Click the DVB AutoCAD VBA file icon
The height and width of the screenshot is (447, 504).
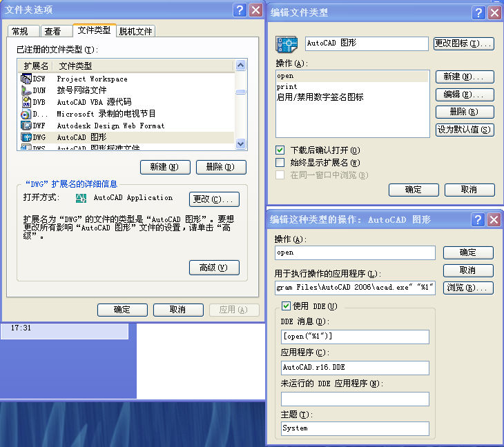[x=26, y=102]
